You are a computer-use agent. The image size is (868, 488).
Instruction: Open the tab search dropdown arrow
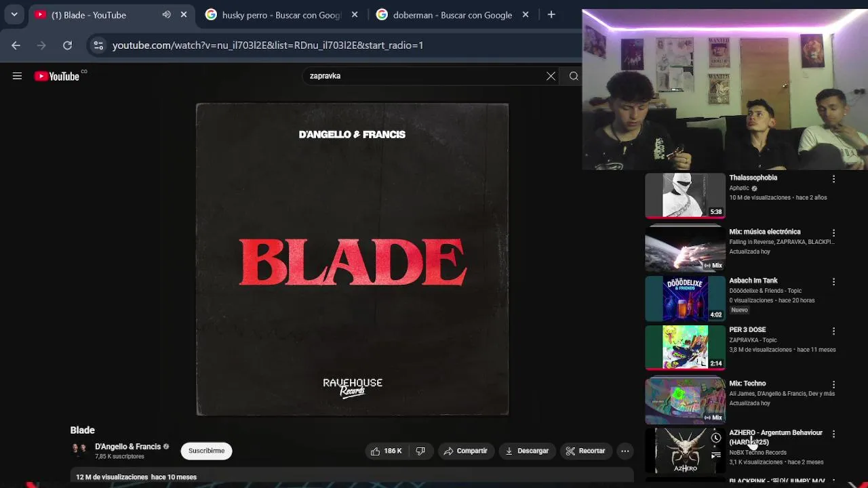[x=14, y=14]
